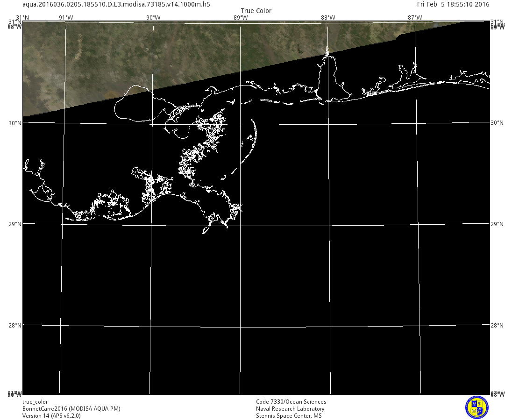Click the Stennis Space Center, MS text
This screenshot has height=420, width=512.
(x=289, y=416)
